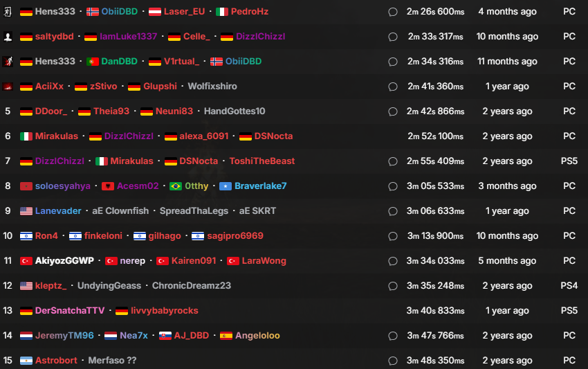Viewport: 588px width, 369px height.
Task: Click the third-place rank icon
Action: 8,61
